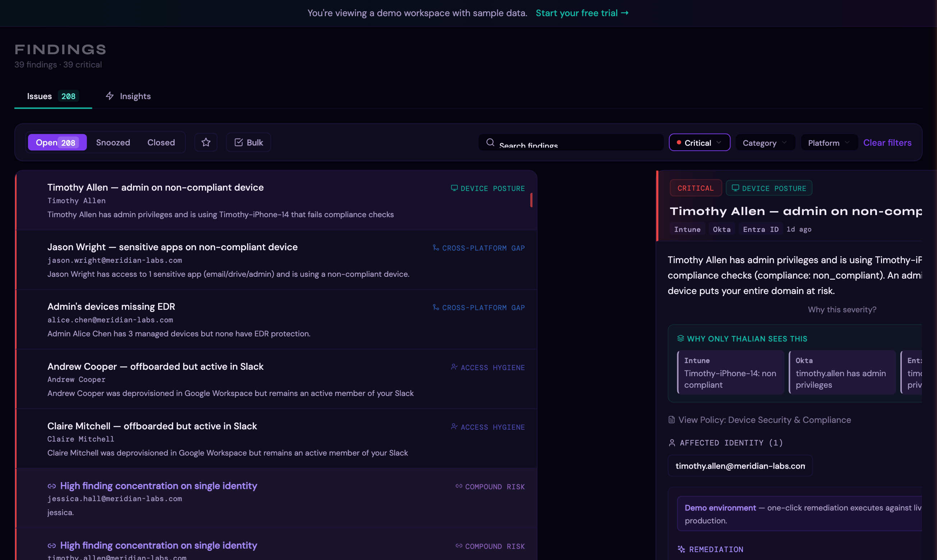Click person icon beside Affected Identity

(x=672, y=443)
